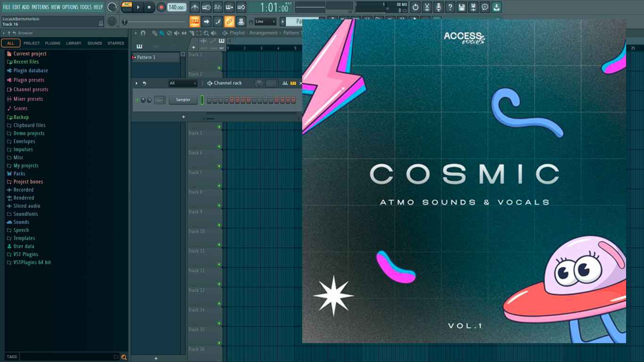This screenshot has width=644, height=362.
Task: Start playback with the Play button
Action: [138, 7]
